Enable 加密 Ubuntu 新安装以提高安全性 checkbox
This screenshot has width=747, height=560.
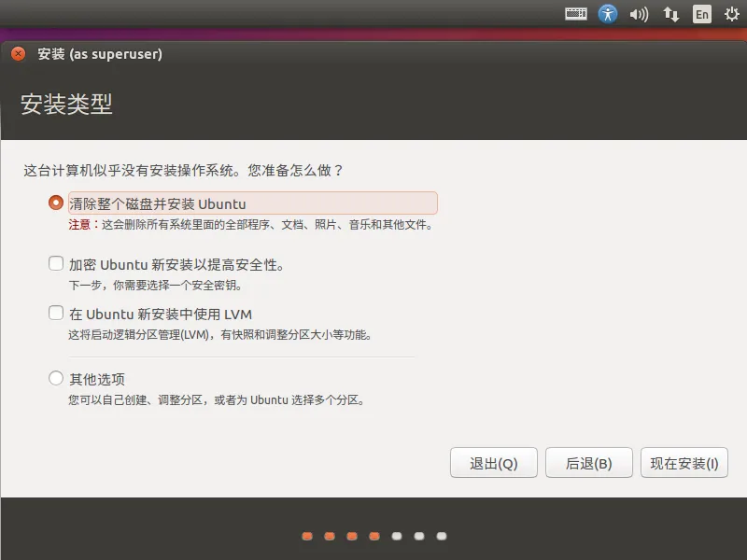56,263
